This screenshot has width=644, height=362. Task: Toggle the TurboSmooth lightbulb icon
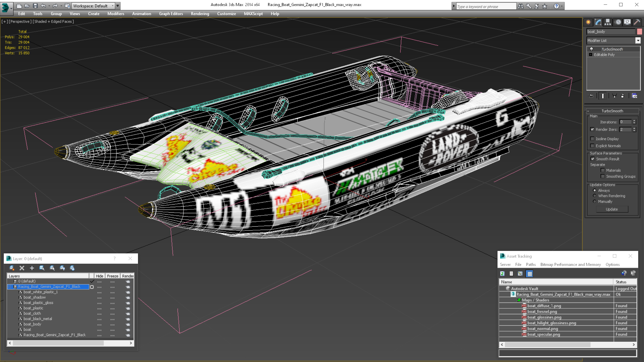coord(591,49)
